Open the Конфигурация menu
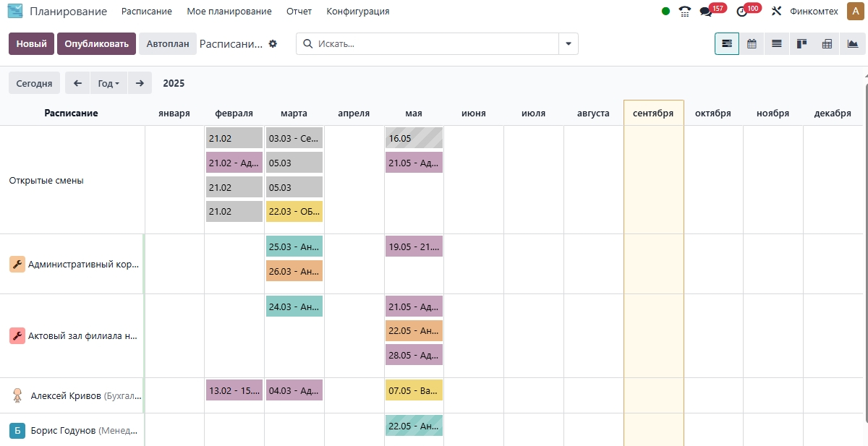This screenshot has height=446, width=868. (x=357, y=12)
